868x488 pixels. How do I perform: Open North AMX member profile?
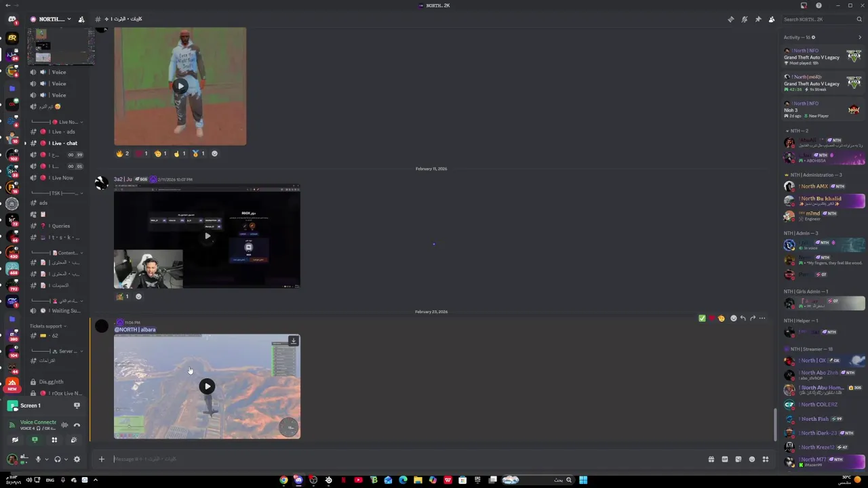tap(824, 186)
